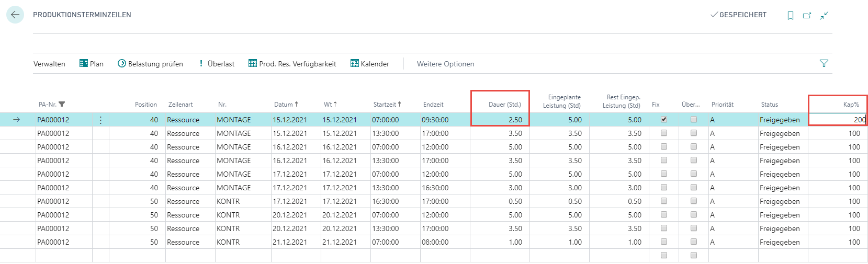Open the filter pane funnel icon

(824, 63)
